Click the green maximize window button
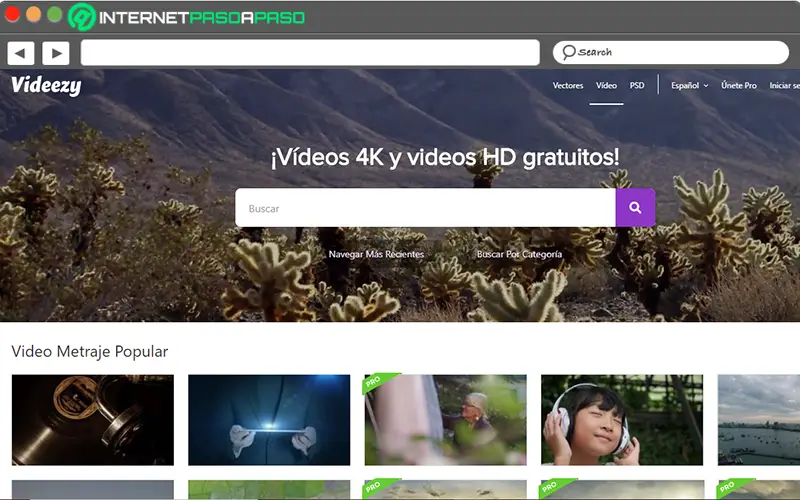This screenshot has width=800, height=500. (x=55, y=14)
